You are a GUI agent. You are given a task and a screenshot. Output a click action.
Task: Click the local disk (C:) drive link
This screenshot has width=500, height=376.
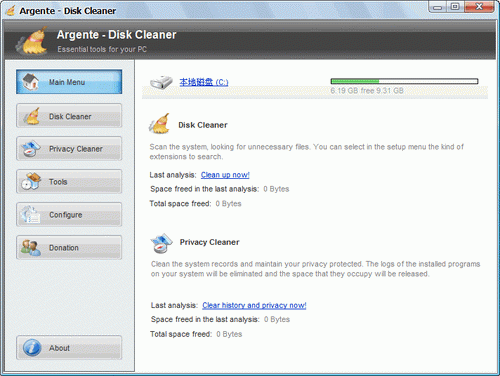coord(204,82)
